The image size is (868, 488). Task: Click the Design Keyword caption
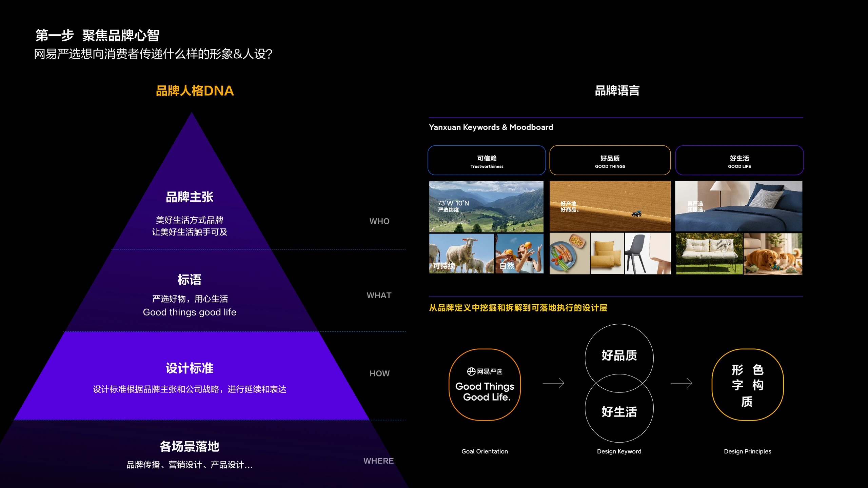[619, 451]
